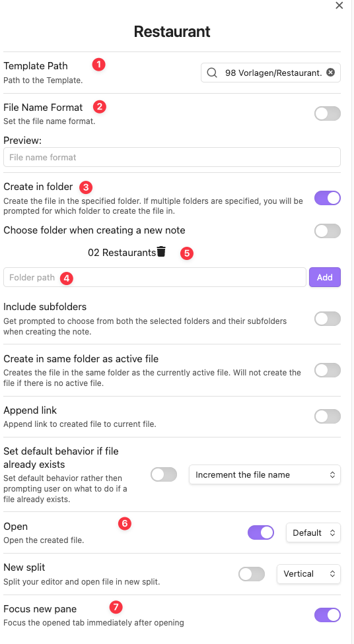Toggle Choose folder when creating a new note

pyautogui.click(x=328, y=231)
